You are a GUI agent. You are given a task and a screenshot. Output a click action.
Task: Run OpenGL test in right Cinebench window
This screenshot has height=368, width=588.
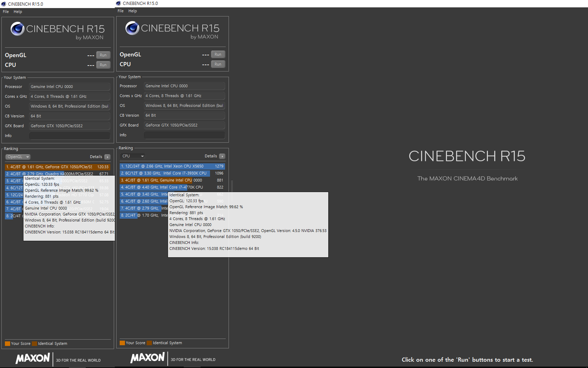218,54
